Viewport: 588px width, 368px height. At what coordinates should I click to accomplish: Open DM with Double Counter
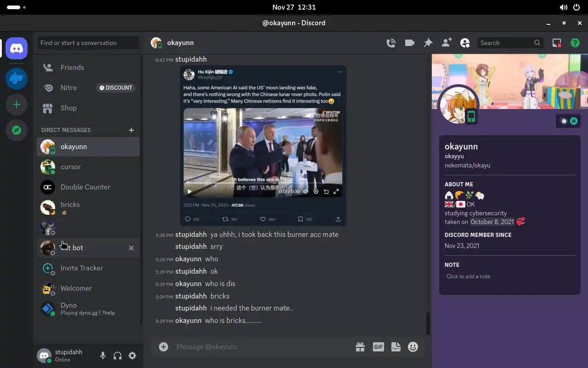(88, 187)
